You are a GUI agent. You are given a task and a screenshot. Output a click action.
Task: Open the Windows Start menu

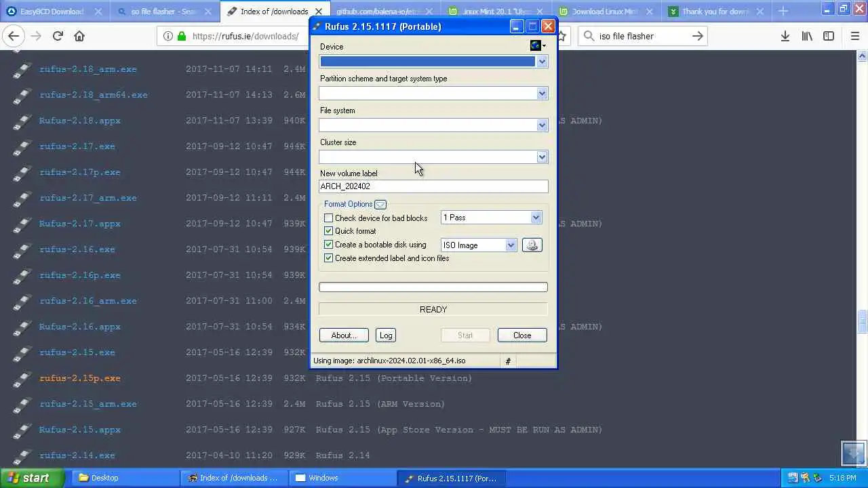33,478
